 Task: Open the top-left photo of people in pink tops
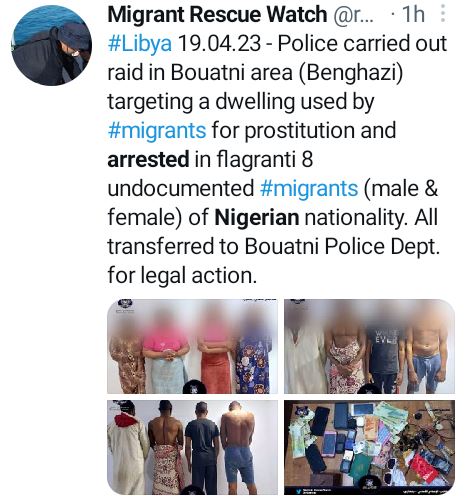pos(192,346)
